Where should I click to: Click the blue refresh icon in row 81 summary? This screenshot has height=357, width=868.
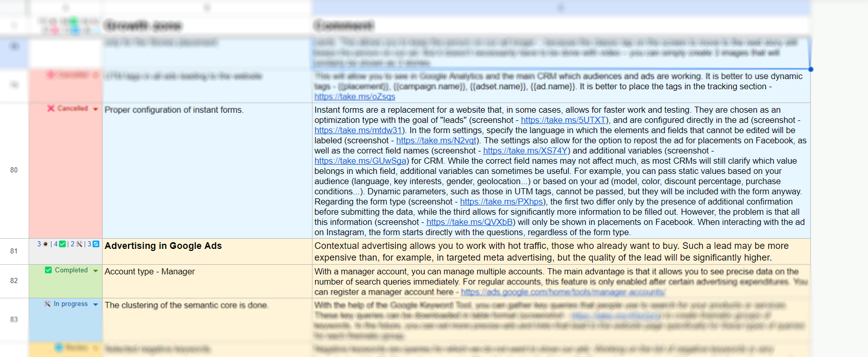point(96,244)
